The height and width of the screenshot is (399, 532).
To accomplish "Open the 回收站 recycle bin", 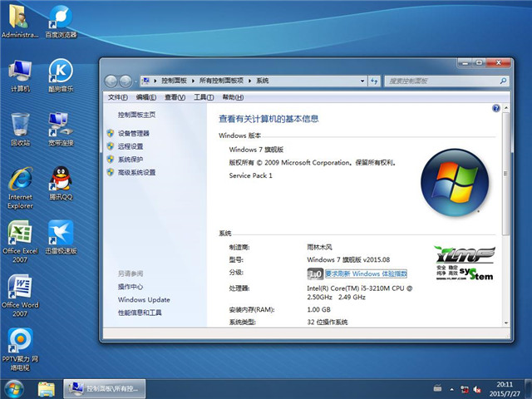I will [20, 130].
